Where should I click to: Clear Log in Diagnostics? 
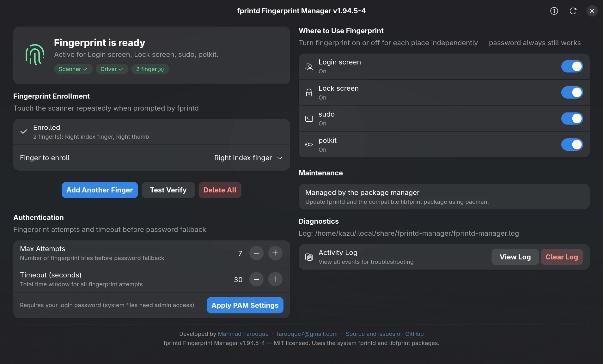pyautogui.click(x=562, y=257)
